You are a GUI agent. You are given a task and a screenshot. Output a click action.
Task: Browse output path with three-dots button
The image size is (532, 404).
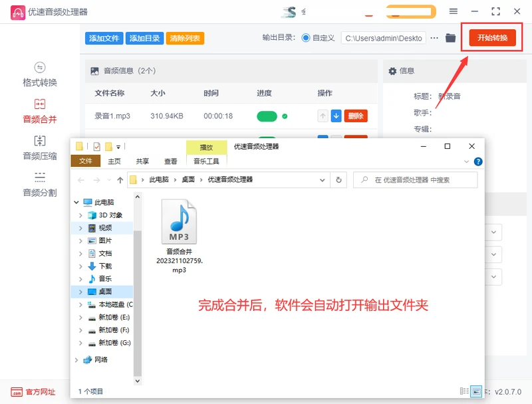click(x=434, y=38)
